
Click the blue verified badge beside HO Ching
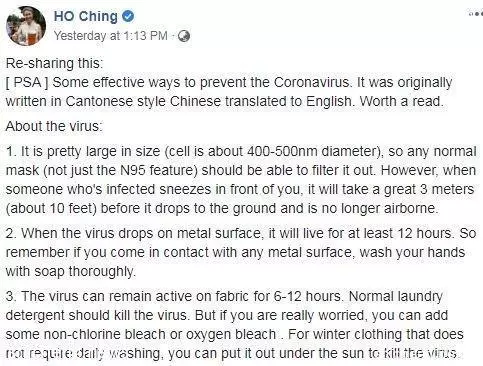click(x=128, y=16)
